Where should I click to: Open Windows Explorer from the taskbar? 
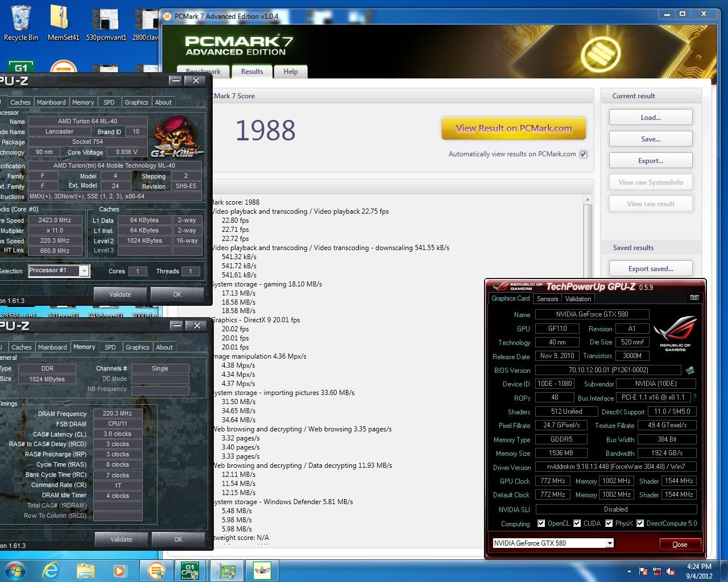[85, 570]
